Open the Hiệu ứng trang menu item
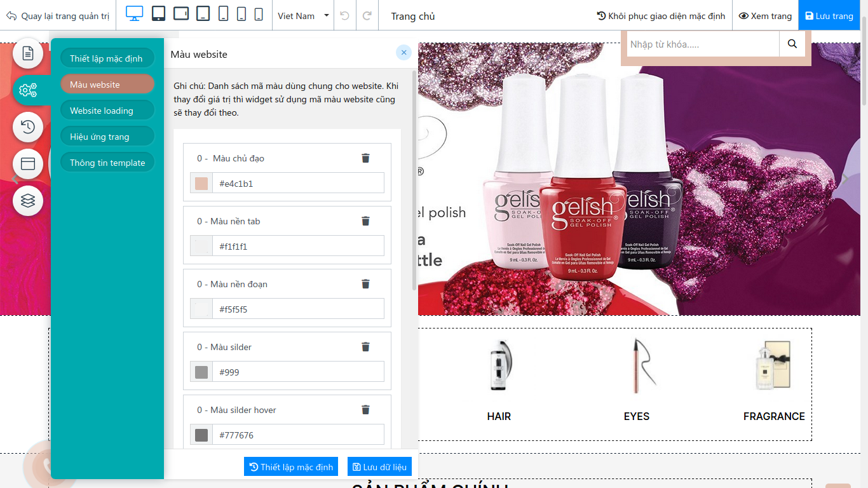 click(107, 137)
